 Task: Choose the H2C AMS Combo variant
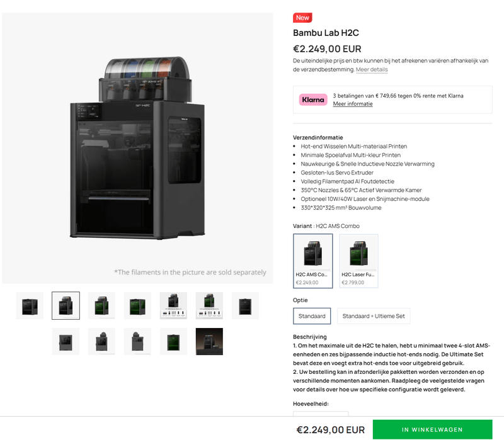pyautogui.click(x=313, y=261)
